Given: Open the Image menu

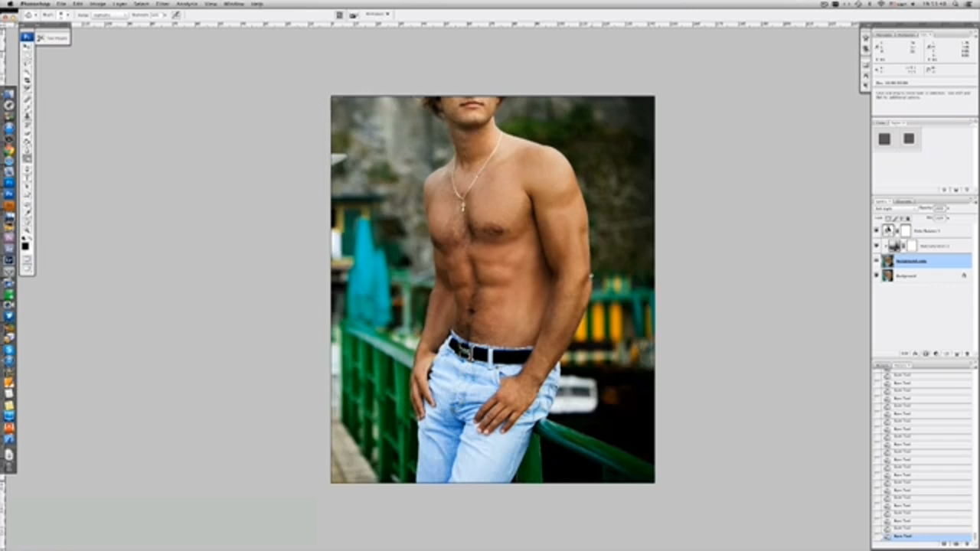Looking at the screenshot, I should pos(97,4).
